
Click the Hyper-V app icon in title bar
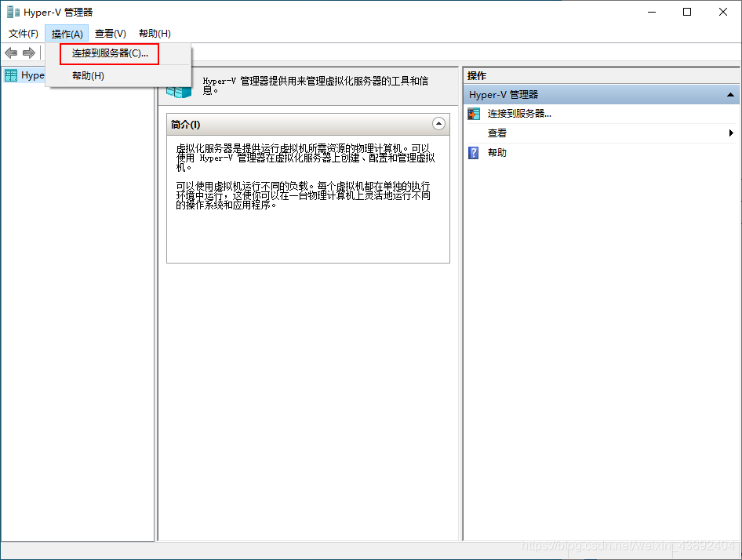(x=13, y=12)
